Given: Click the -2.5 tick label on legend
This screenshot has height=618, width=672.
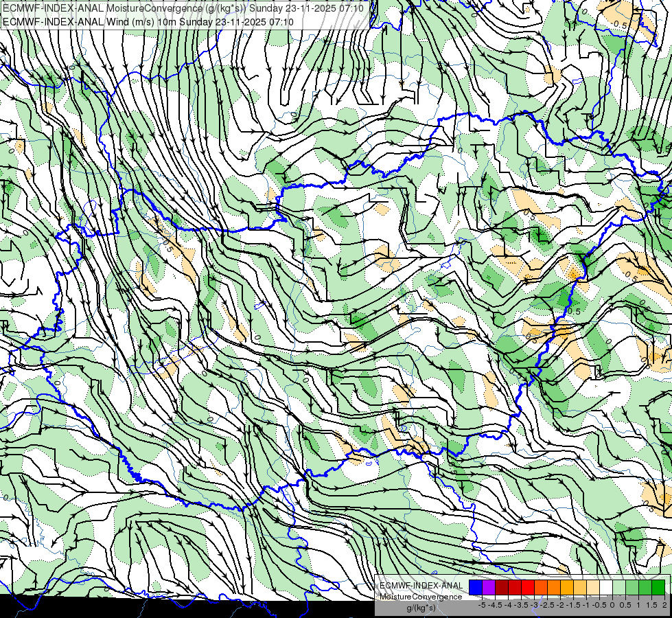Looking at the screenshot, I should click(547, 605).
